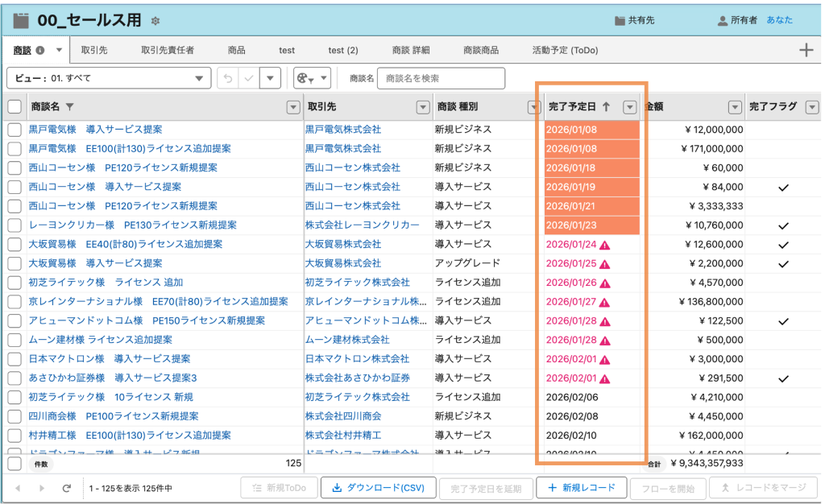The width and height of the screenshot is (825, 504).
Task: Click the 共有先 folder icon
Action: [x=620, y=20]
